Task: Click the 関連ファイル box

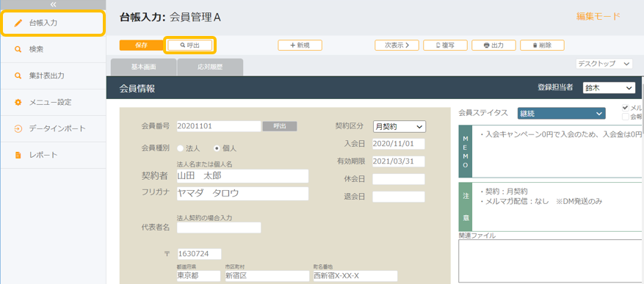Action: tap(551, 261)
